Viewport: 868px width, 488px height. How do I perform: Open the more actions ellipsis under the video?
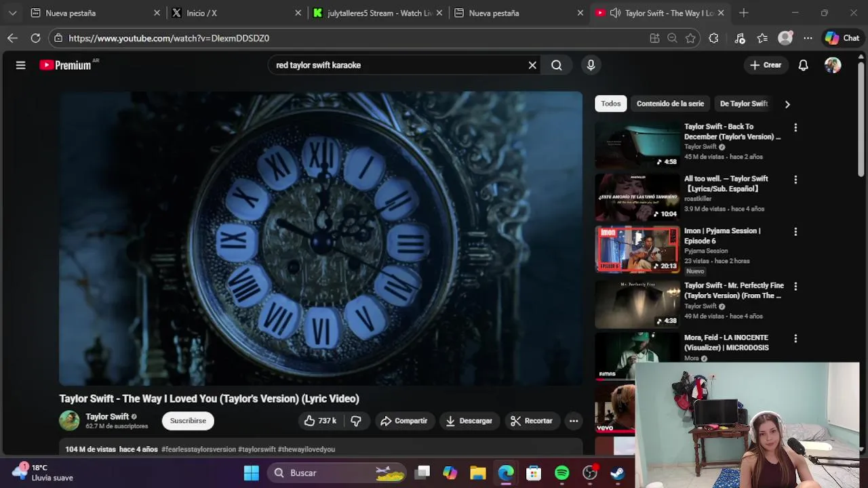pyautogui.click(x=574, y=421)
